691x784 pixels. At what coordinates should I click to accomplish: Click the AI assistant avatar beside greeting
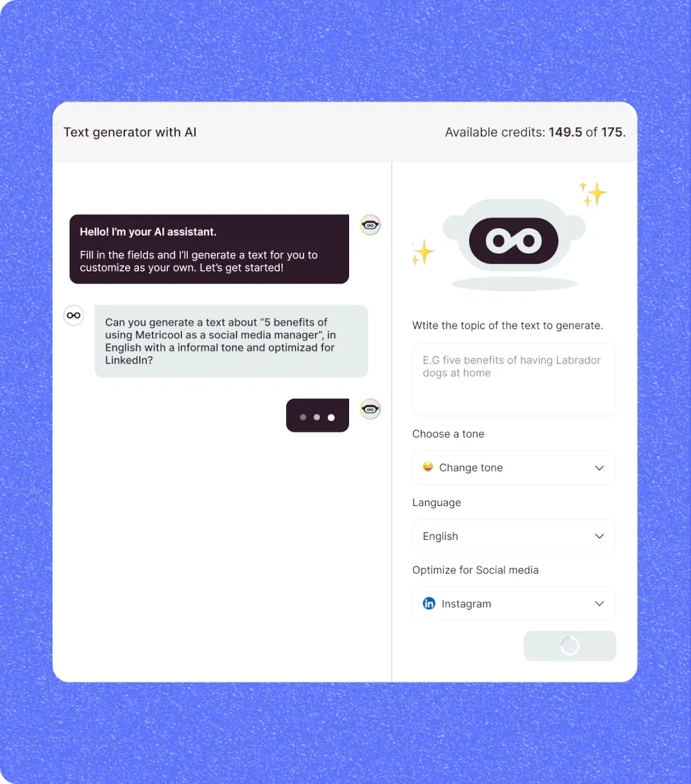click(370, 225)
